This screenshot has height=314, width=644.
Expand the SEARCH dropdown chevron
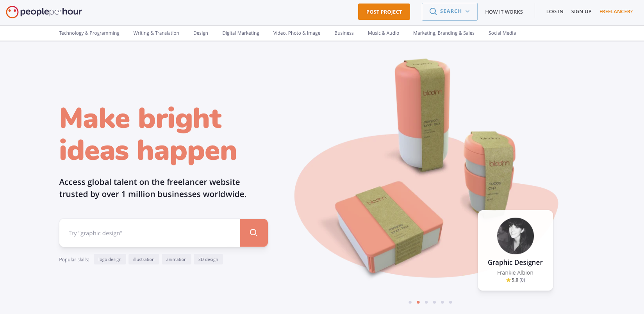point(467,11)
